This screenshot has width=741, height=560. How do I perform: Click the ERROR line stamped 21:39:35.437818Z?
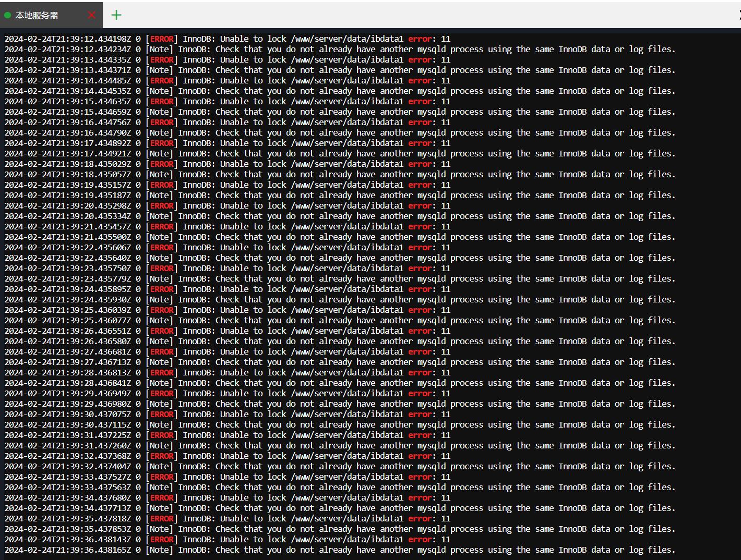(228, 518)
